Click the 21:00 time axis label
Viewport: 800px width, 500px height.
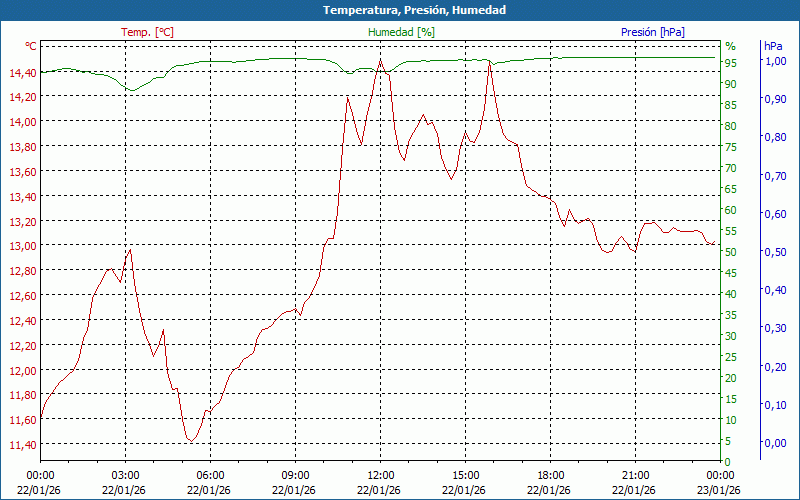point(636,475)
